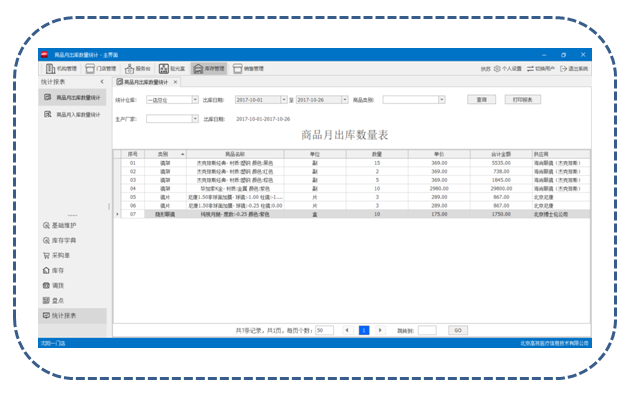
Task: Select 商品月出库数量统计 in left sidebar
Action: (72, 97)
